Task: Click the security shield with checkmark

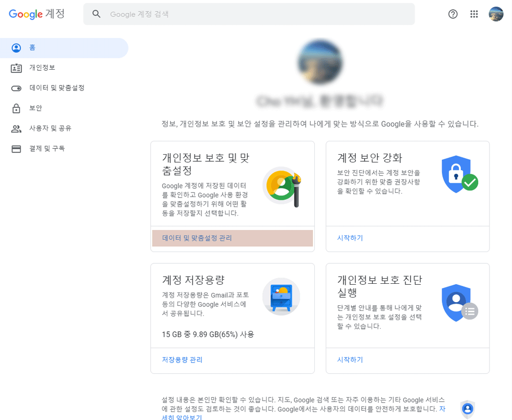Action: click(x=459, y=174)
